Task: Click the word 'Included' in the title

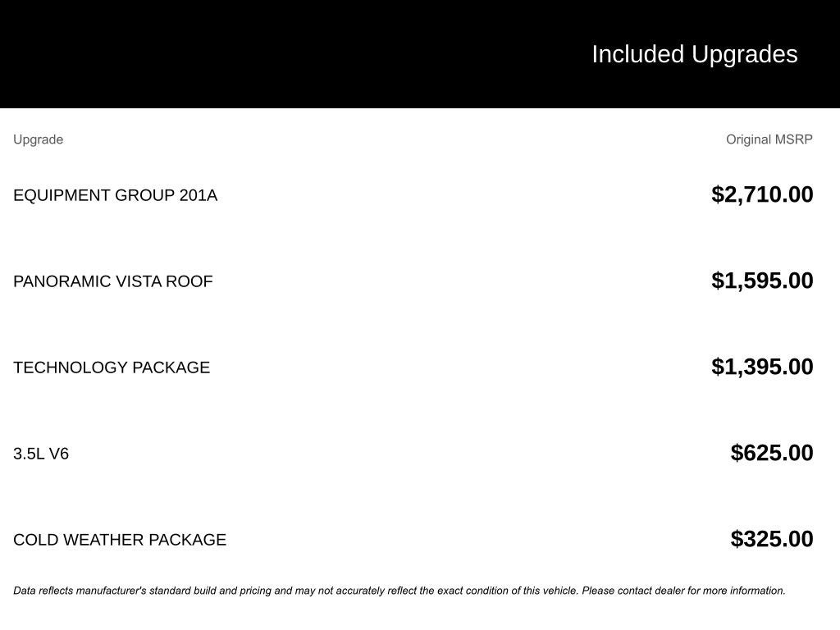Action: [638, 54]
